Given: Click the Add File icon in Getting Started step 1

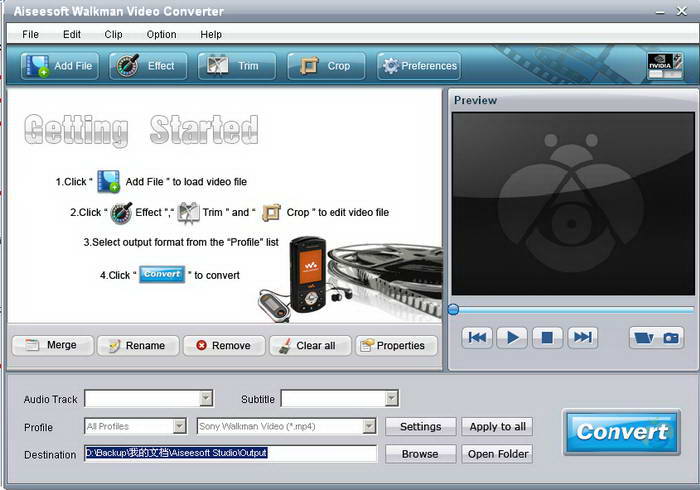Looking at the screenshot, I should 108,181.
